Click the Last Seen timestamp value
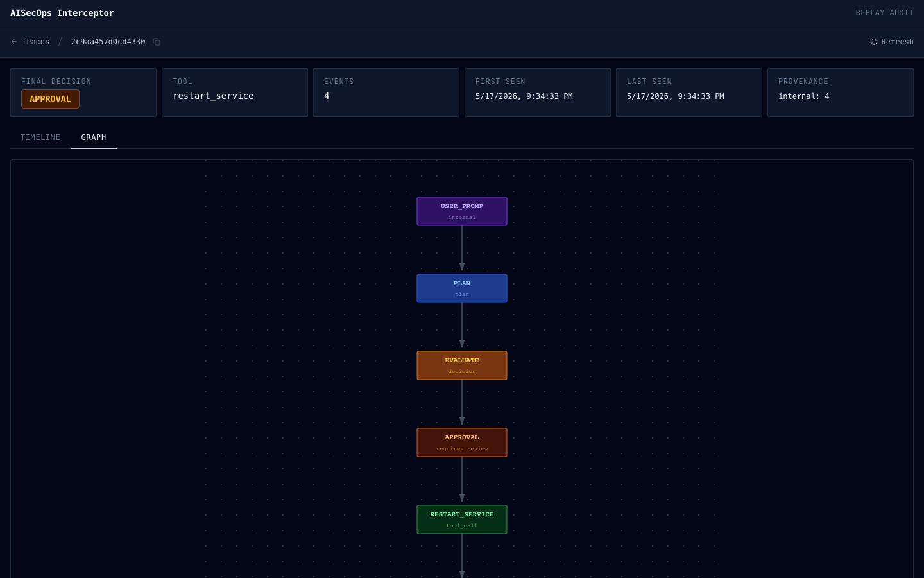 pos(676,96)
